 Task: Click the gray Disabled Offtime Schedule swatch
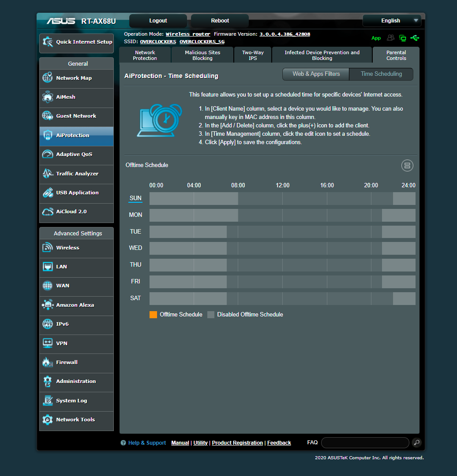point(211,315)
